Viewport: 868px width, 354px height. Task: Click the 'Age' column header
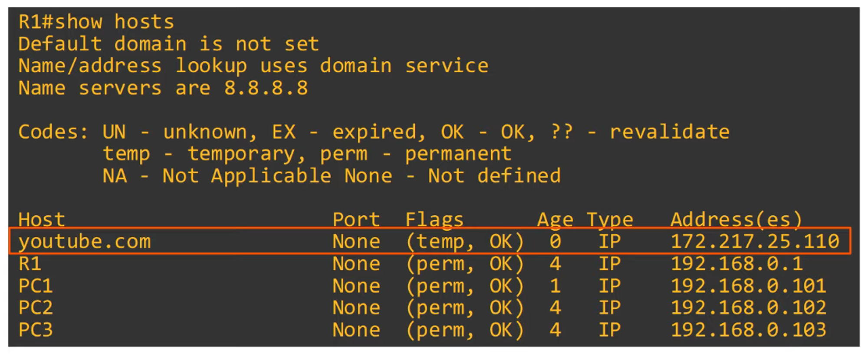coord(555,219)
